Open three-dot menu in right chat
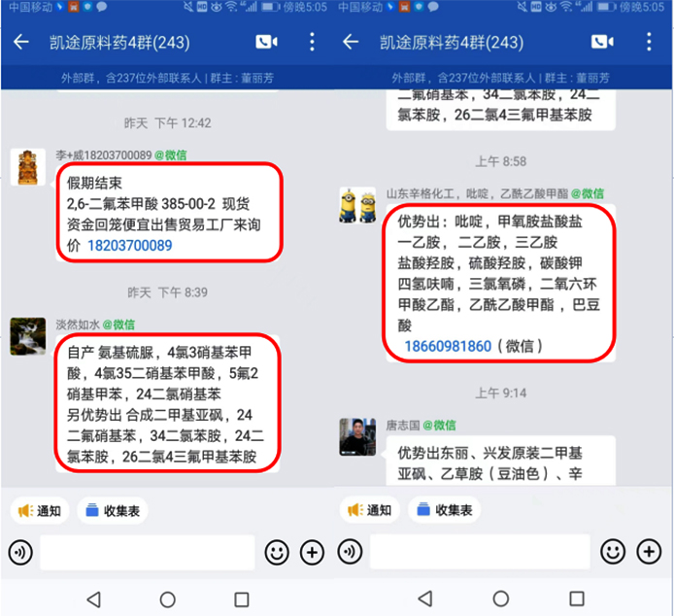Viewport: 674px width, 616px height. [649, 42]
